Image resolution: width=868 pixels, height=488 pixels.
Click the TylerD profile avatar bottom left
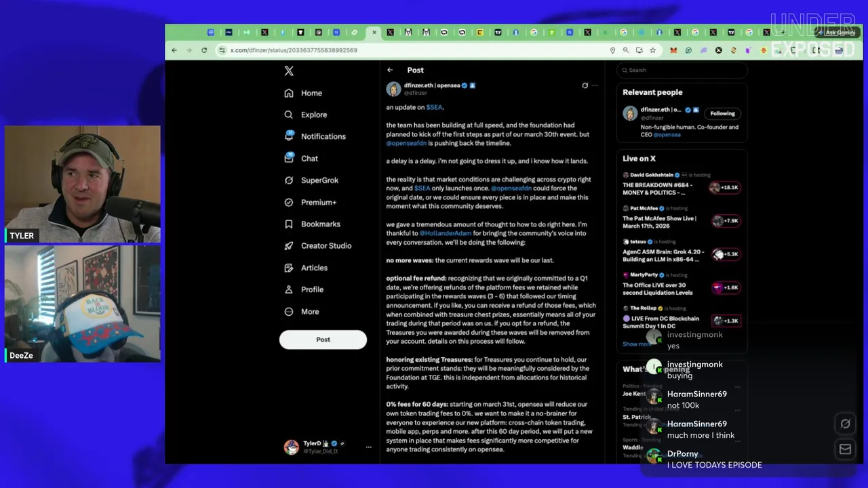[292, 447]
